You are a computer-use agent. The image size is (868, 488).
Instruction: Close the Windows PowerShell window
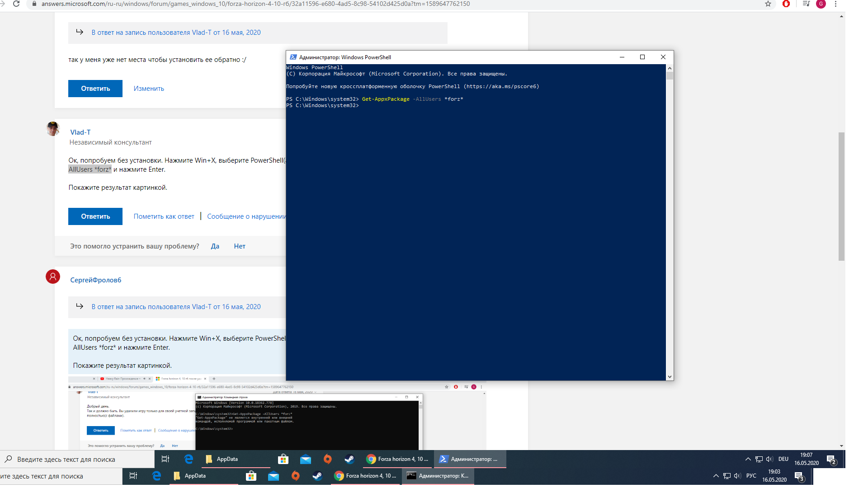[x=663, y=57]
